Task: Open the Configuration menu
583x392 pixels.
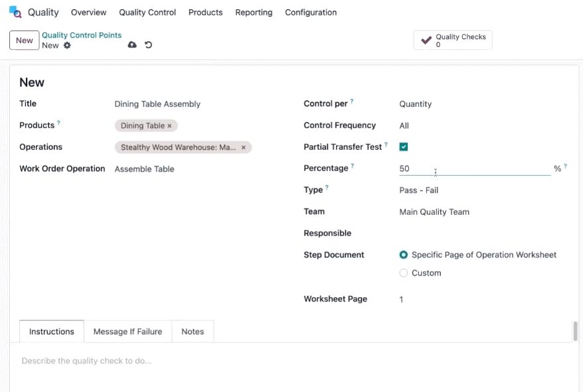Action: coord(311,12)
